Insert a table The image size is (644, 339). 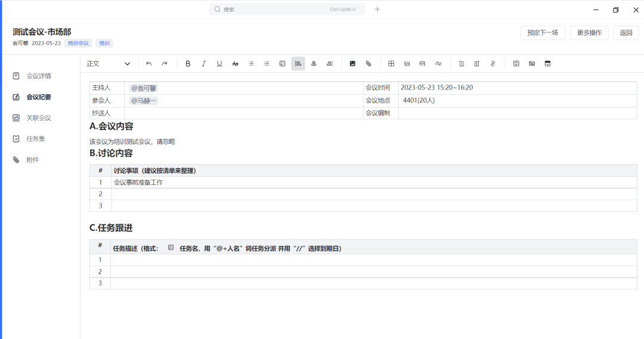click(391, 64)
